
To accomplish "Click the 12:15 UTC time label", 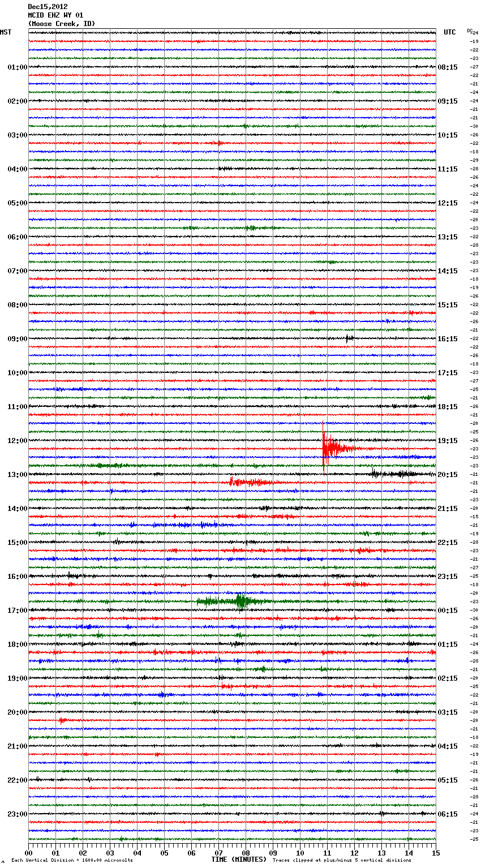I will (448, 203).
